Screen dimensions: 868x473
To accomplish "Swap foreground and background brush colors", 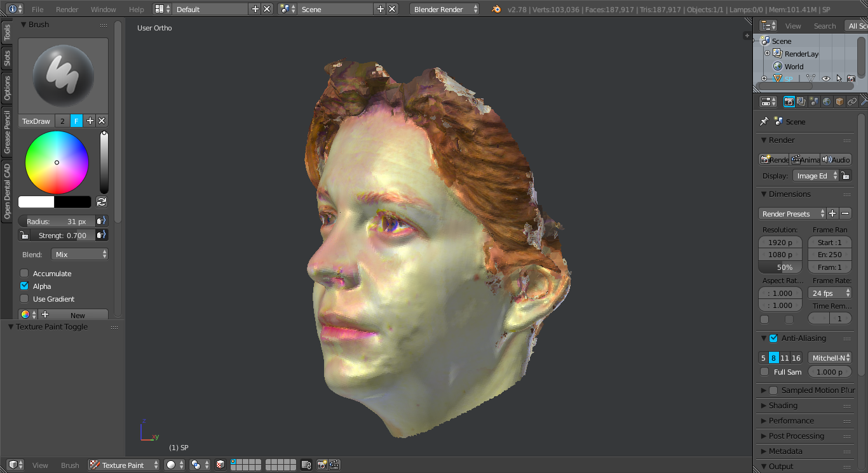I will [x=102, y=202].
